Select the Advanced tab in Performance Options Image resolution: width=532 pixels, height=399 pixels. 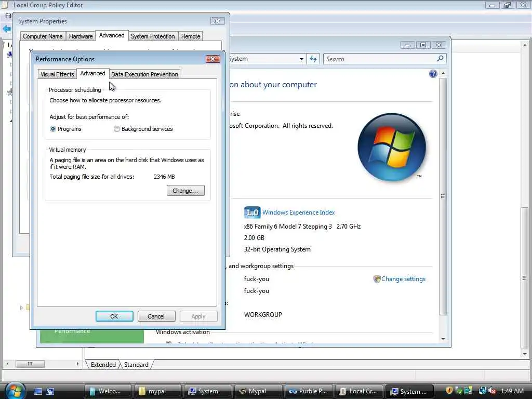pyautogui.click(x=92, y=73)
